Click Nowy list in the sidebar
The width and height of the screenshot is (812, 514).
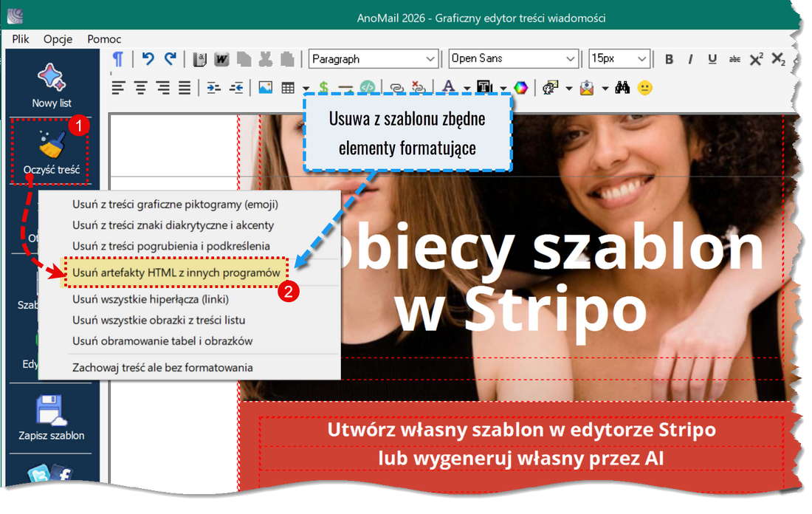[51, 85]
